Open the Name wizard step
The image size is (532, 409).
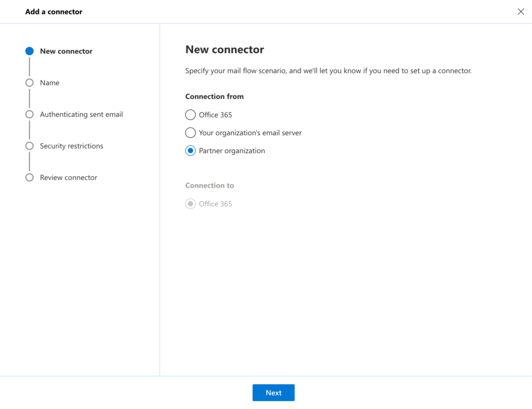pos(49,83)
